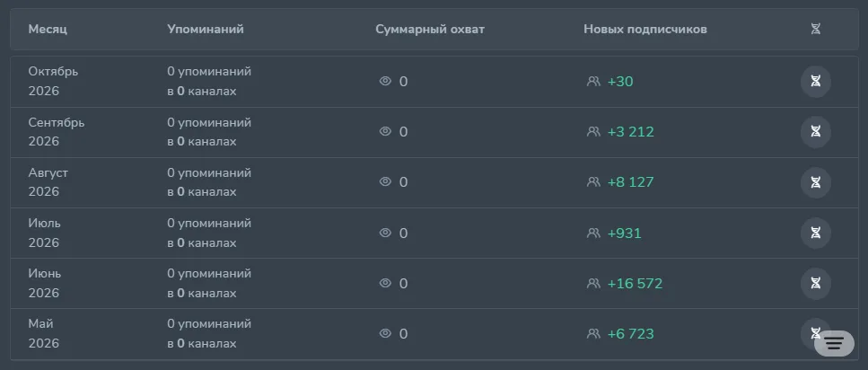Click reach value 0 in Сентябрь row
868x370 pixels.
404,132
